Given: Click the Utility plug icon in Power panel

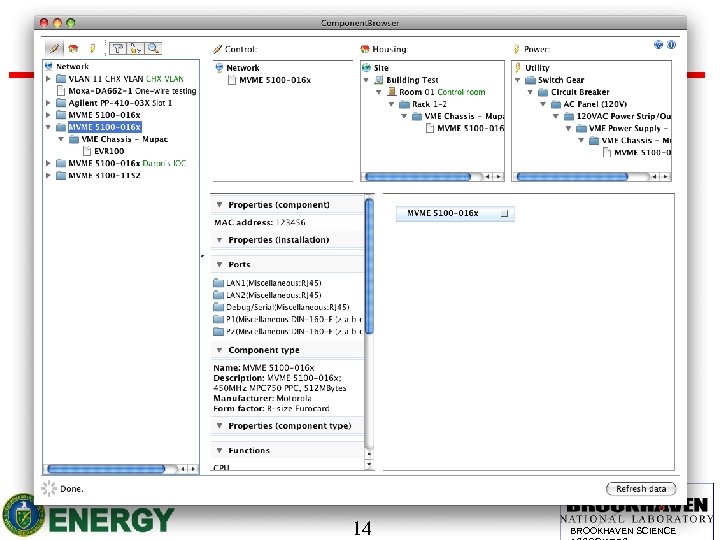Looking at the screenshot, I should pyautogui.click(x=518, y=68).
